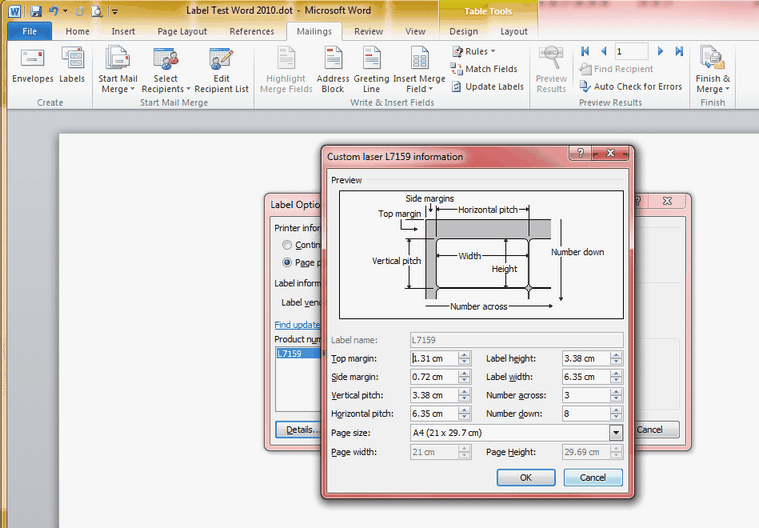The image size is (759, 528).
Task: Switch to the Insert tab
Action: point(123,31)
